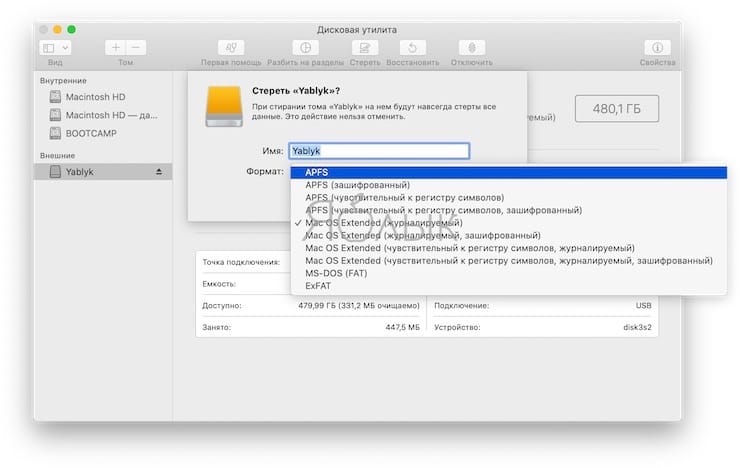Image resolution: width=740 pixels, height=468 pixels.
Task: Choose Mac OS Extended (журналируемый)
Action: click(x=509, y=223)
